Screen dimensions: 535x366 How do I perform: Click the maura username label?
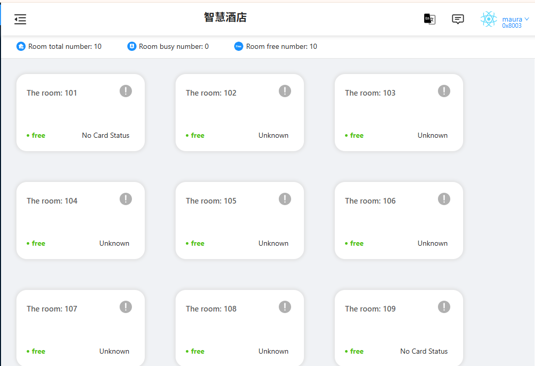click(x=512, y=19)
